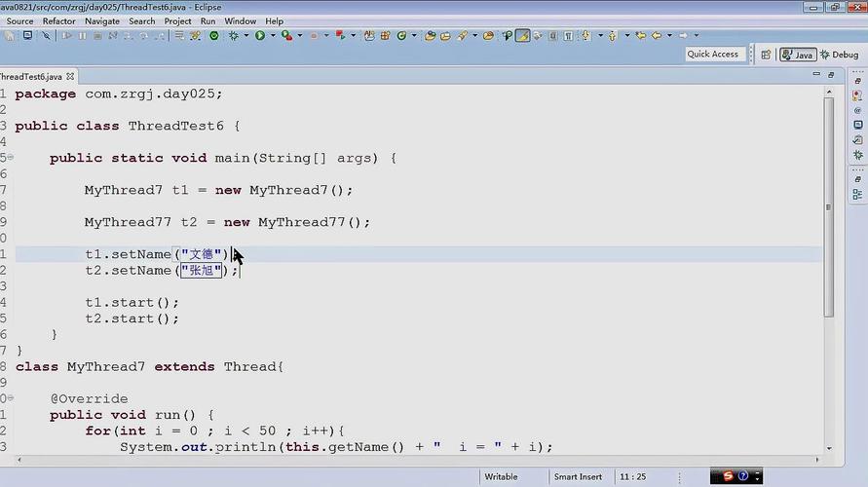This screenshot has width=868, height=487.
Task: Open the New Class dropdown arrow
Action: click(413, 35)
